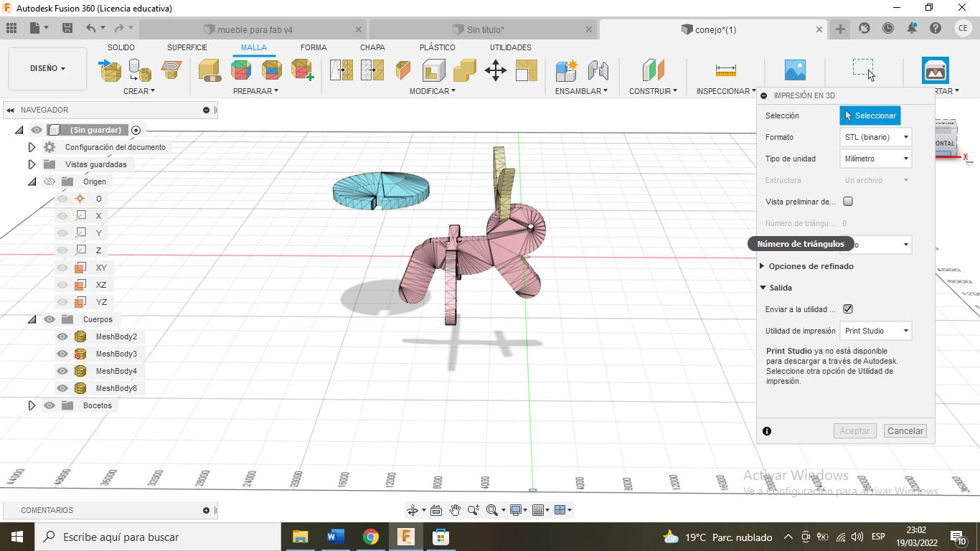The height and width of the screenshot is (551, 980).
Task: Open the Insert image icon on toolbar
Action: point(795,70)
